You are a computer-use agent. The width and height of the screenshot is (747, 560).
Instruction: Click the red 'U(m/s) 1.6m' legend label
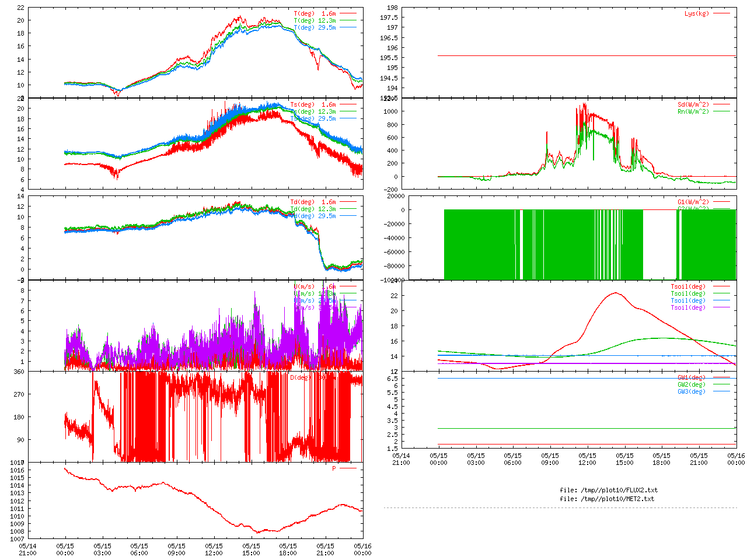[x=315, y=286]
